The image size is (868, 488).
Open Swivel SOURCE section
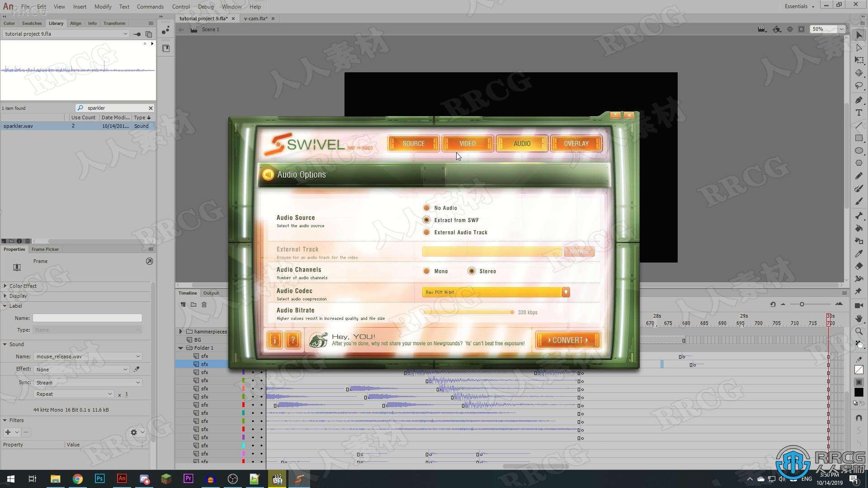[413, 143]
